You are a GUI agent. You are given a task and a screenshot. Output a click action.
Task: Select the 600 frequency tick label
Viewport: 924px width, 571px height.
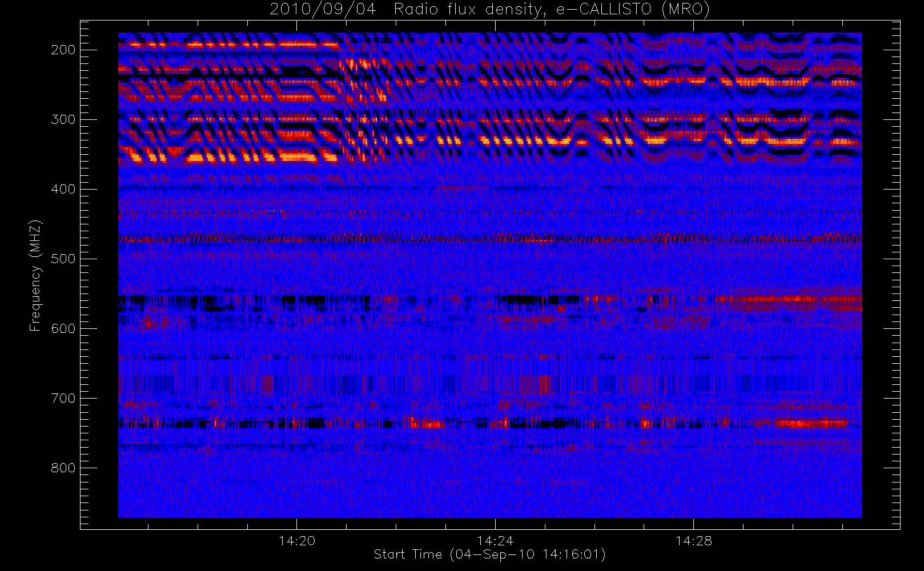[63, 328]
